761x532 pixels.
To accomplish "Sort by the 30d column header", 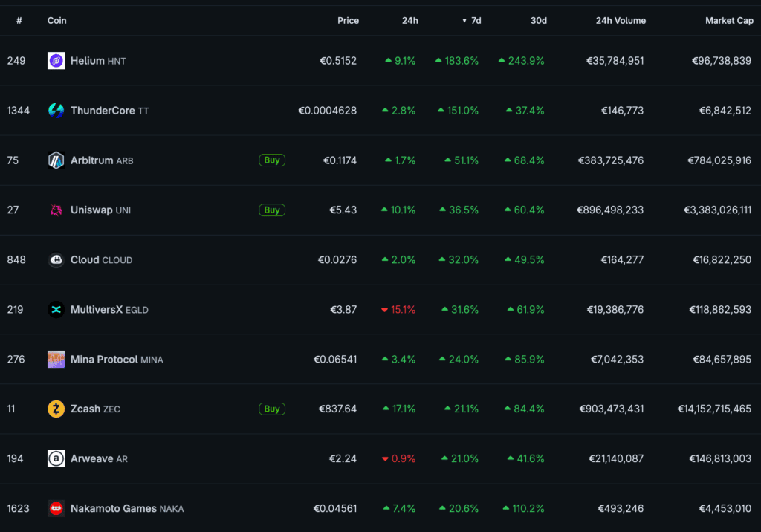I will pyautogui.click(x=538, y=20).
